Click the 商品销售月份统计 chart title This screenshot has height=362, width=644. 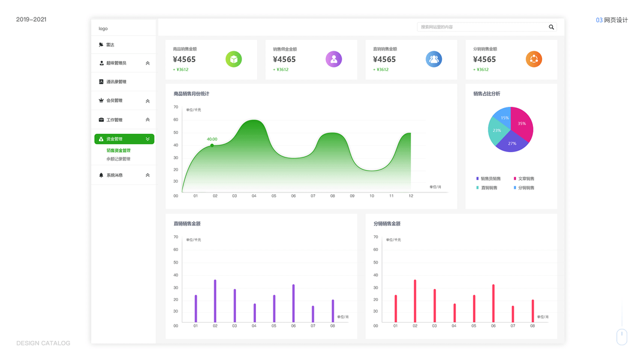tap(191, 94)
